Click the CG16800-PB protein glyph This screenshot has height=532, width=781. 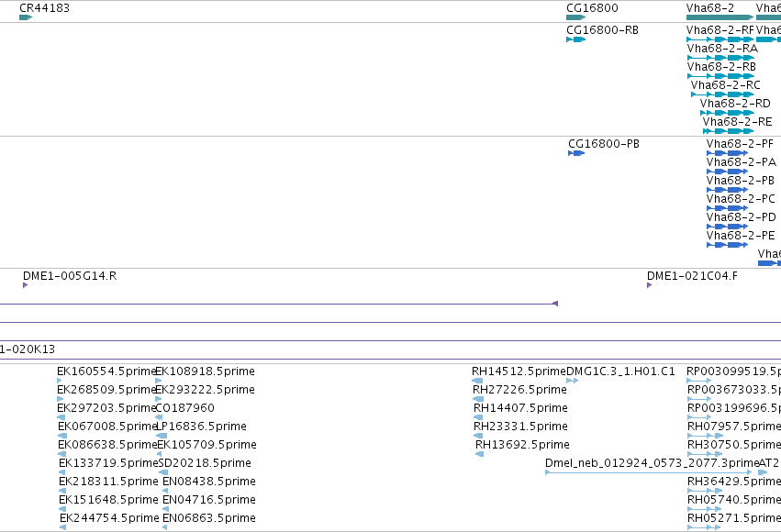[x=576, y=153]
